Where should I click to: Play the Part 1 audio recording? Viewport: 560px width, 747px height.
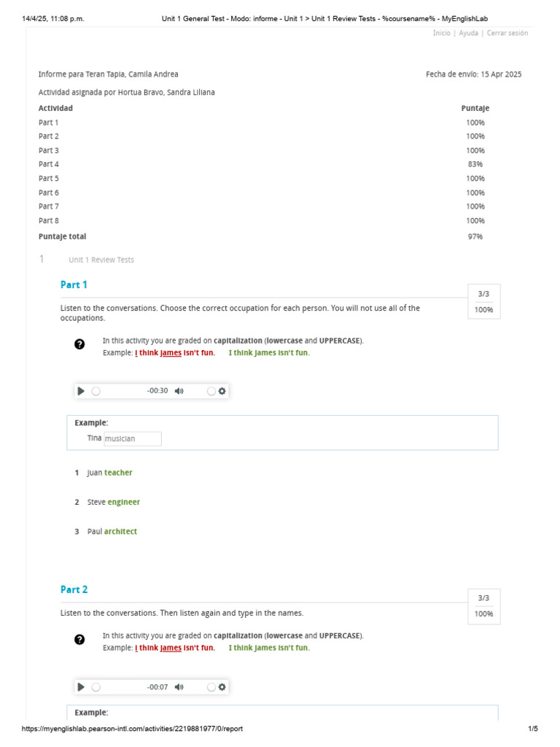click(x=81, y=391)
